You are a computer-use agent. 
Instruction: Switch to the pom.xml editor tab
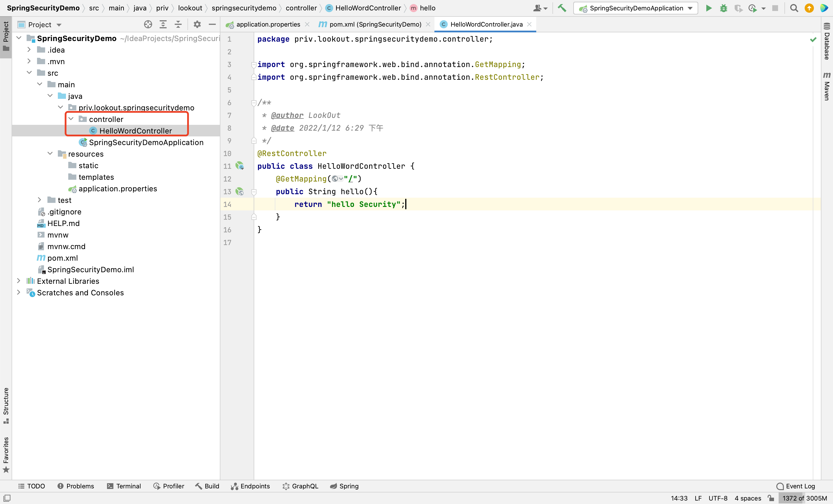(375, 24)
